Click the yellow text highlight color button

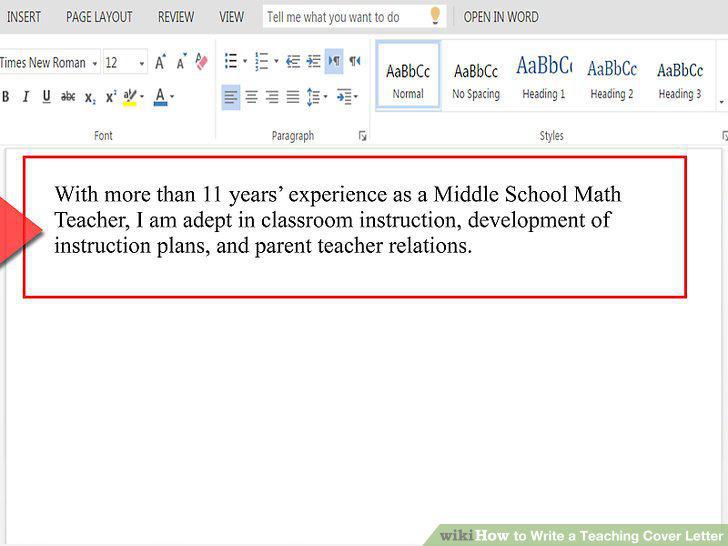pos(130,97)
